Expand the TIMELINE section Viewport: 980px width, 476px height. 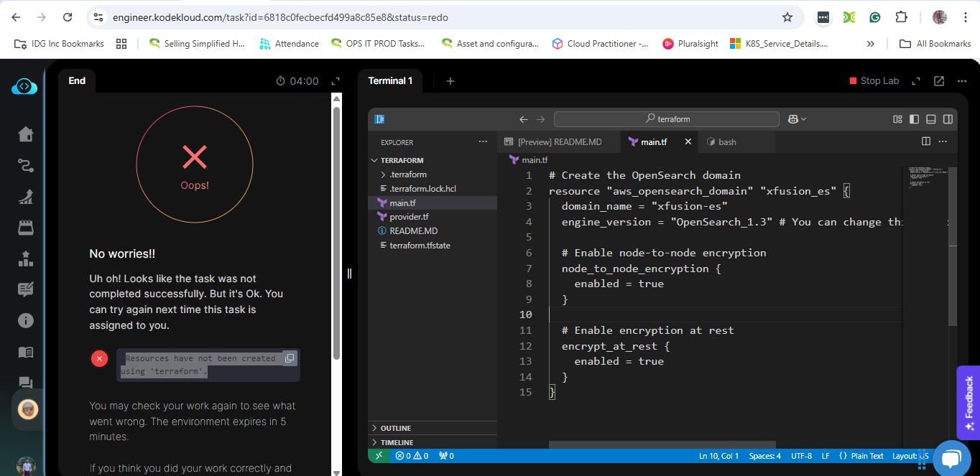397,442
